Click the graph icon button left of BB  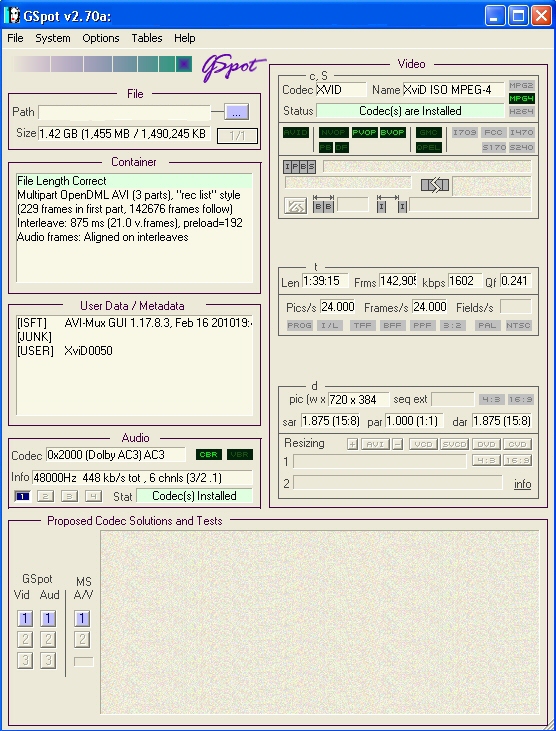click(x=295, y=206)
